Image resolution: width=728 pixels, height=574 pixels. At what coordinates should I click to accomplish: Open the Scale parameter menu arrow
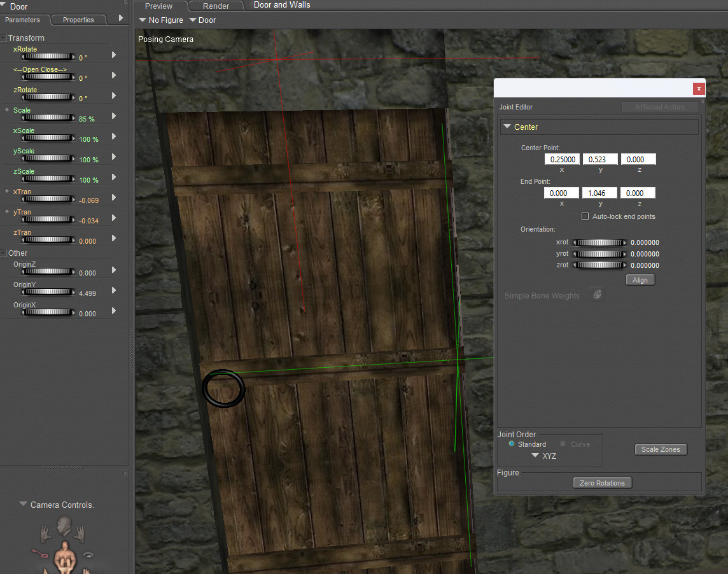point(114,116)
